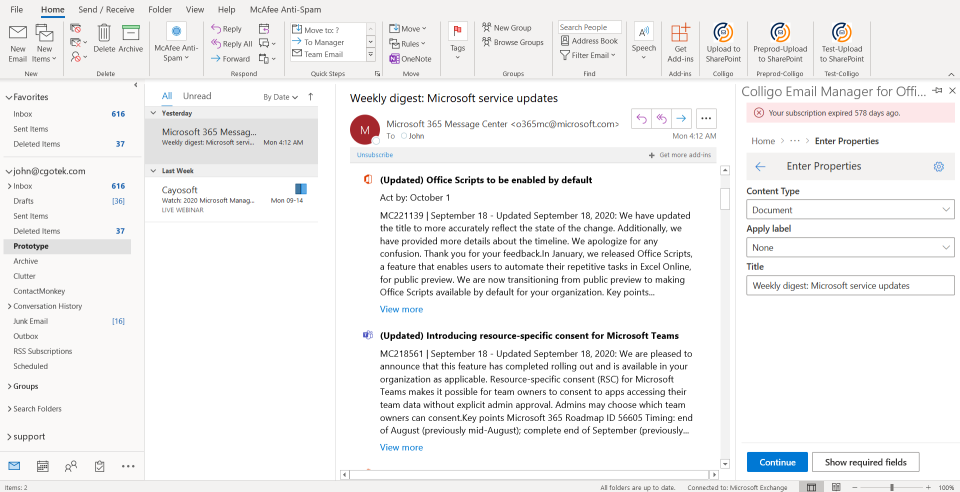
Task: Select the Team Email quick step
Action: click(x=329, y=54)
